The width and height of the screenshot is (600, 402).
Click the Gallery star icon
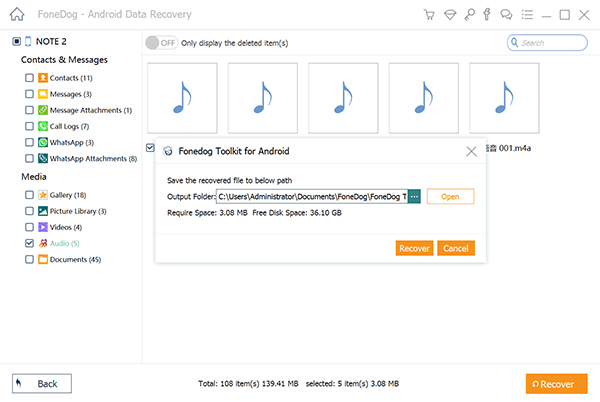(x=43, y=195)
